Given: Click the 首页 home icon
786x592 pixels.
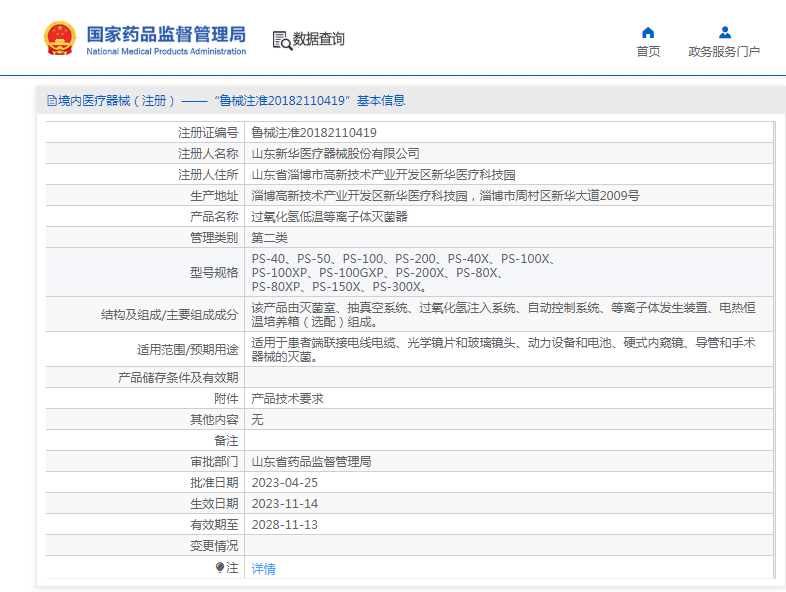Looking at the screenshot, I should (x=648, y=33).
